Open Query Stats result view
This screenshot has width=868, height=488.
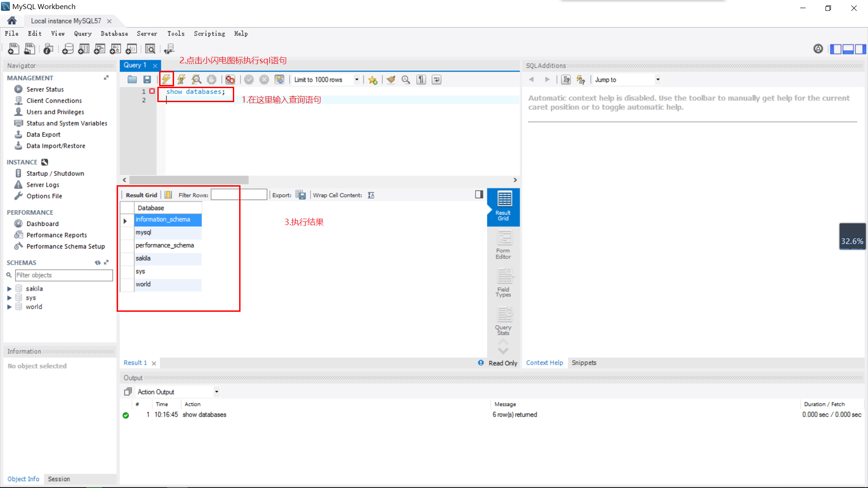point(503,321)
